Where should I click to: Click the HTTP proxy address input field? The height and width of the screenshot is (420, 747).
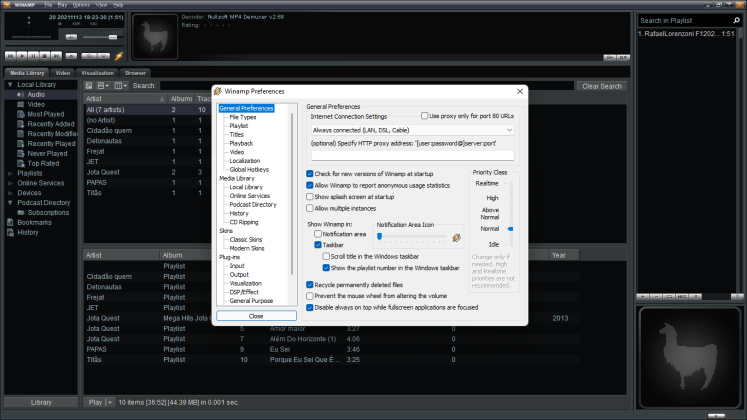point(413,155)
